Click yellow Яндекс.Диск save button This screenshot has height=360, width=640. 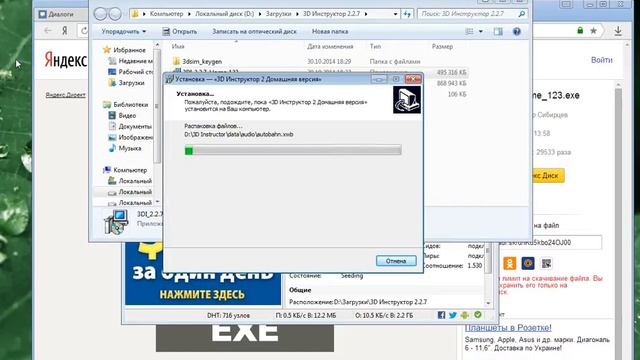coord(548,176)
